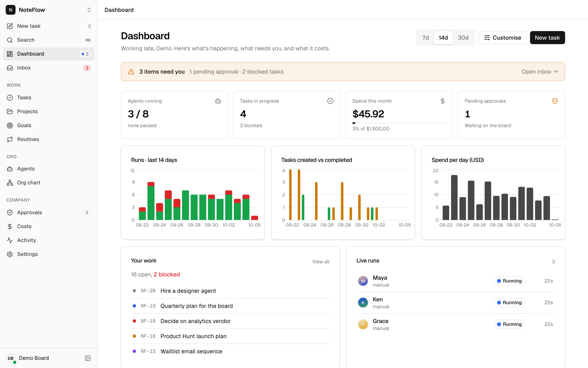The width and height of the screenshot is (588, 368).
Task: Follow the Open inbox link
Action: point(540,72)
